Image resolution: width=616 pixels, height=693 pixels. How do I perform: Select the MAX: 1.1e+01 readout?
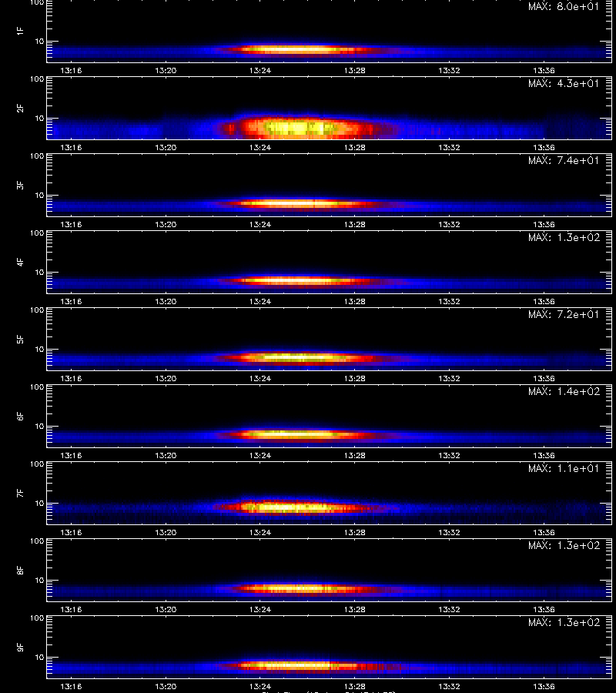[564, 468]
